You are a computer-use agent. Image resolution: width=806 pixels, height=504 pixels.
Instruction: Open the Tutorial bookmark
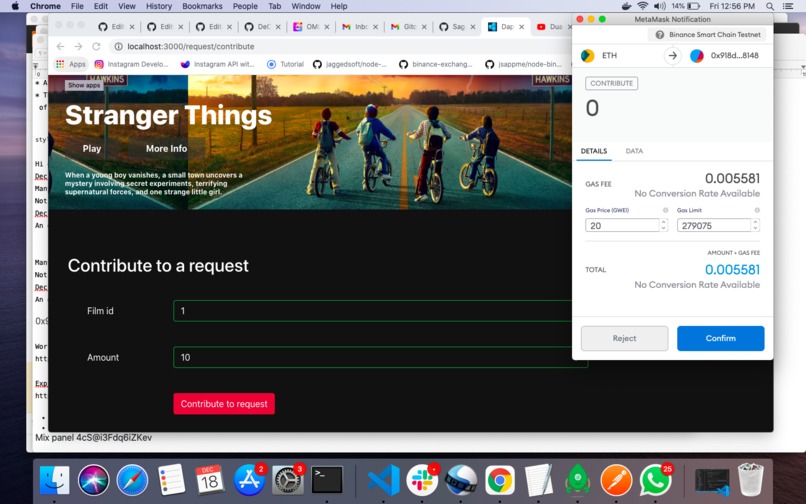point(285,64)
